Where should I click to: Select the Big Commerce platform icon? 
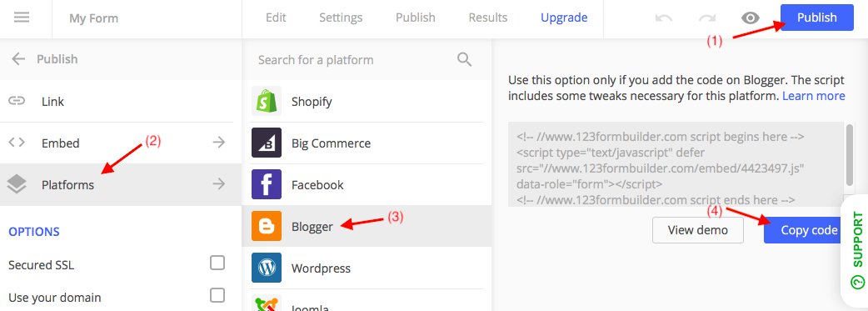click(267, 143)
